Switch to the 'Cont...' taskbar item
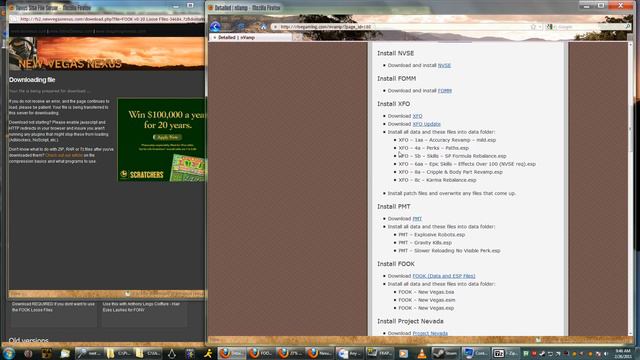 coord(475,353)
